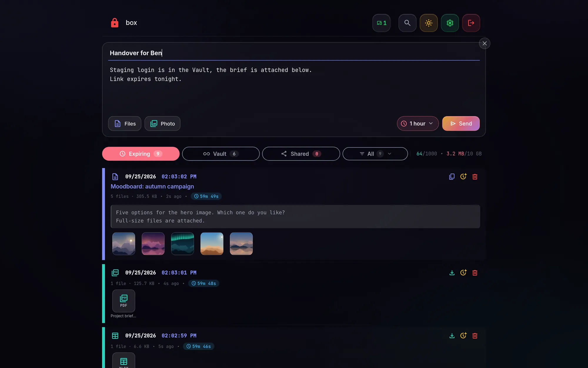Click the 59m 46s expiry timer badge
588x368 pixels.
pos(198,347)
